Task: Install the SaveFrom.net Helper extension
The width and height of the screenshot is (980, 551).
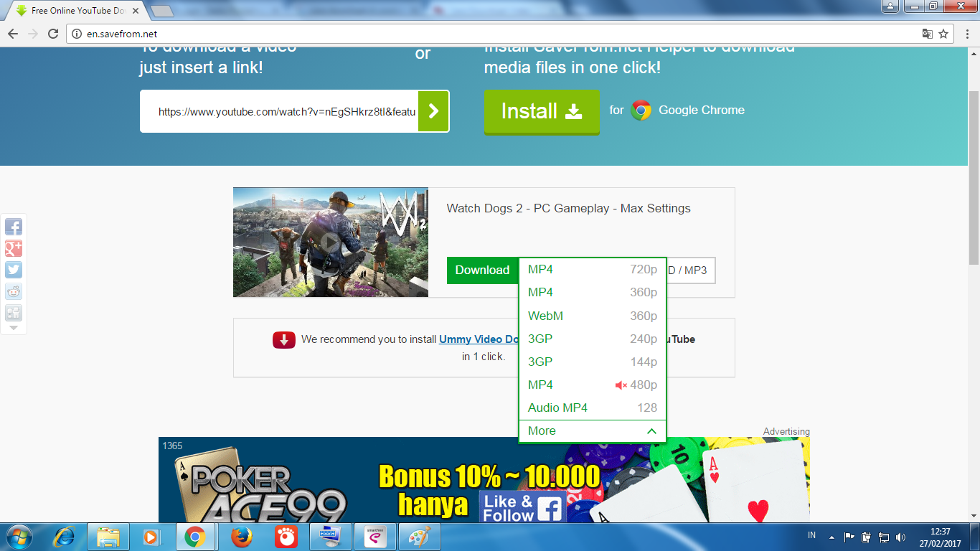Action: pyautogui.click(x=542, y=111)
